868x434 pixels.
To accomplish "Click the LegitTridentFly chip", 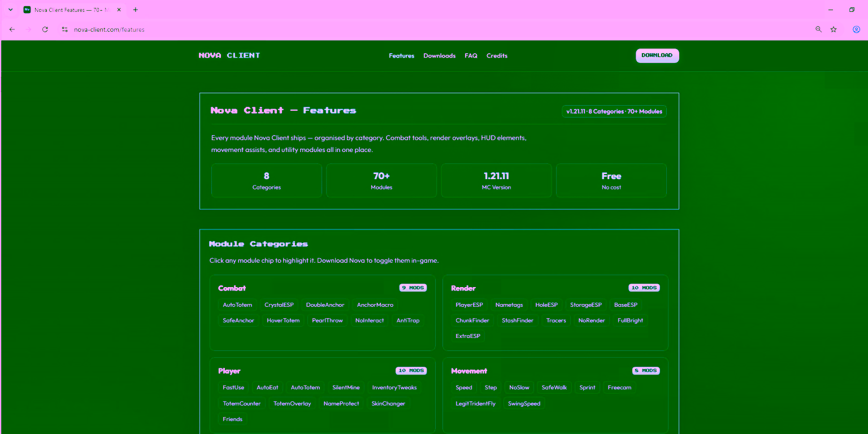I will tap(476, 403).
